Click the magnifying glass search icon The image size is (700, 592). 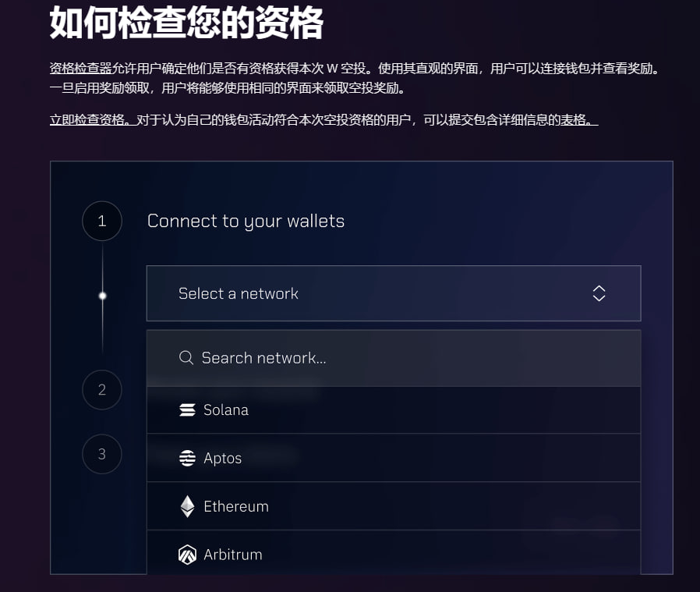click(186, 358)
